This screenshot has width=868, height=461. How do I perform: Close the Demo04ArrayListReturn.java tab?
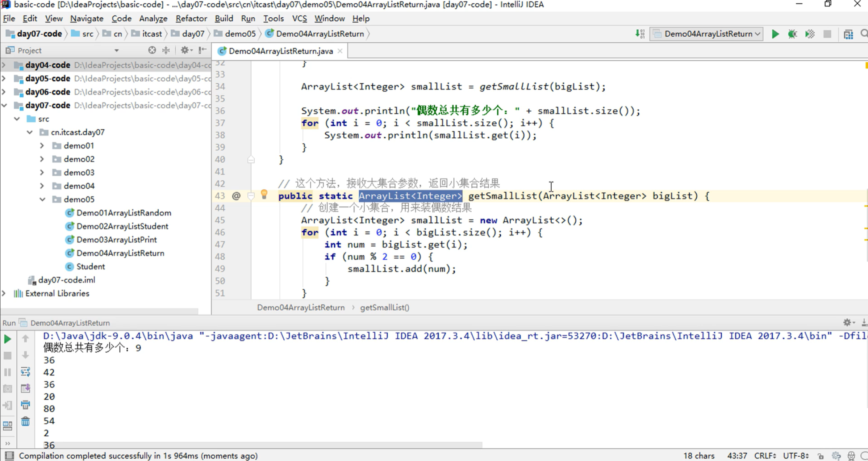(x=340, y=51)
